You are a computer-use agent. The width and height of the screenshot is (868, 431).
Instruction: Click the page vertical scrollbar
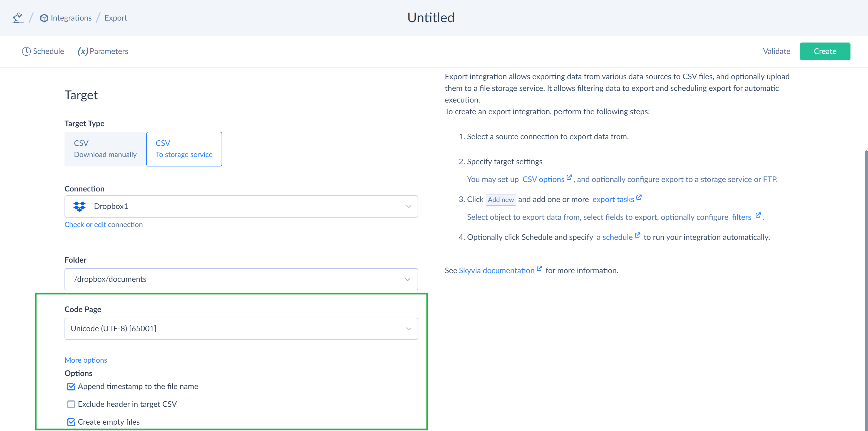point(866,290)
